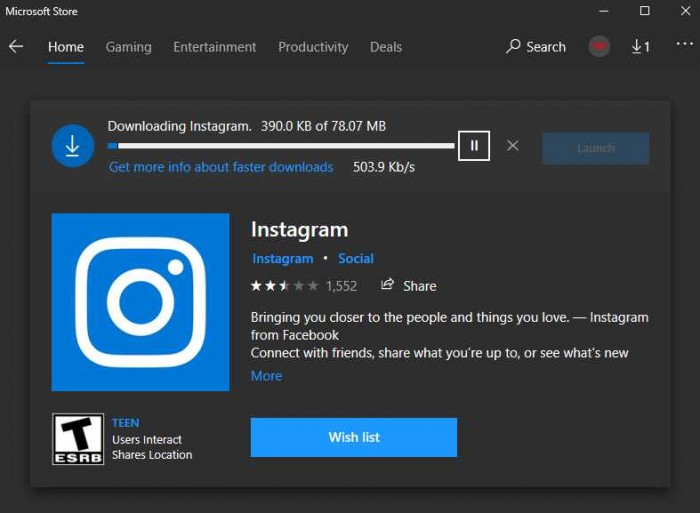Go back with the arrow icon
The height and width of the screenshot is (513, 700).
coord(16,46)
